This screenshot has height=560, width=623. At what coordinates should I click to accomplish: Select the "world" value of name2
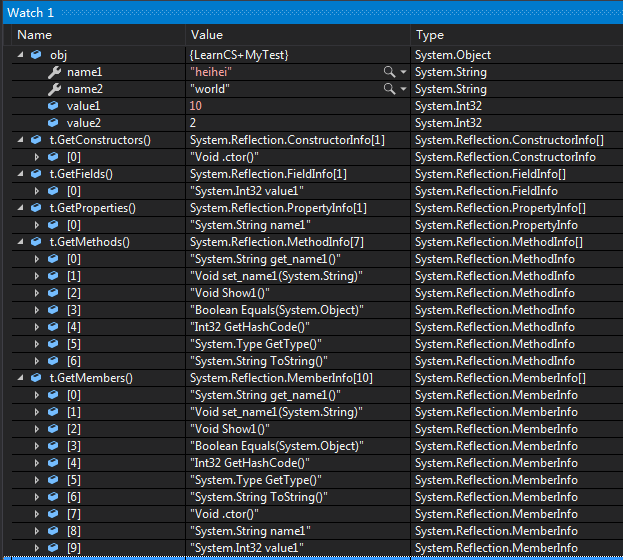[x=210, y=89]
